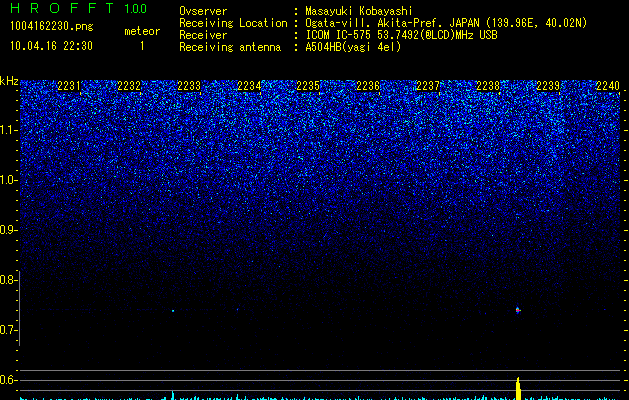Viewport: 629px width, 400px height.
Task: Click the 0.6 frequency axis label
Action: [8, 380]
